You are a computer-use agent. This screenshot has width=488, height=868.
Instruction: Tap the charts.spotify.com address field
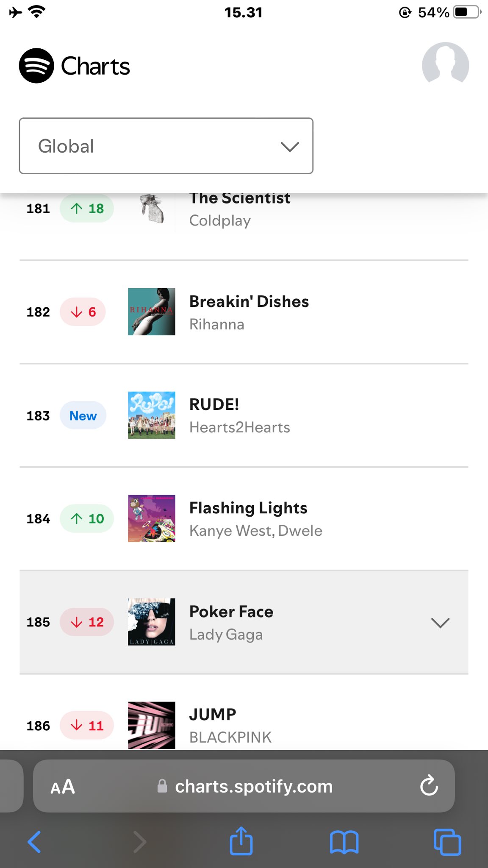tap(253, 787)
